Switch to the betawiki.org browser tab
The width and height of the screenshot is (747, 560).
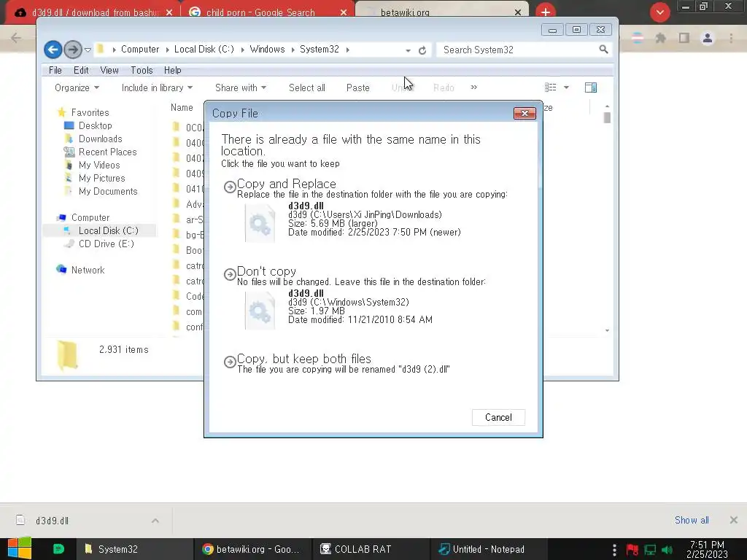(x=441, y=12)
